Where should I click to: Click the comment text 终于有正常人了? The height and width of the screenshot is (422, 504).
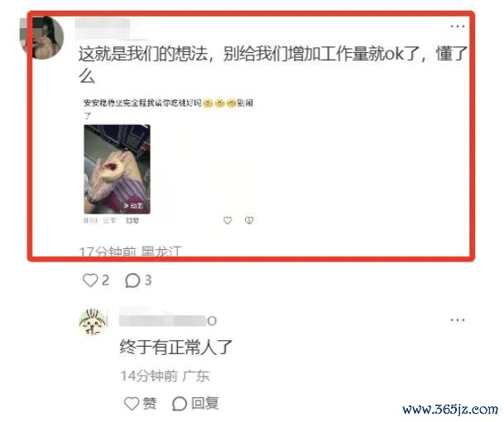coord(175,347)
